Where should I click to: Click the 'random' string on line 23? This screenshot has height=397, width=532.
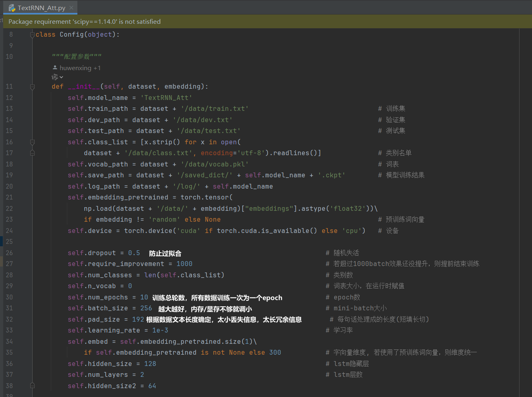coord(164,220)
